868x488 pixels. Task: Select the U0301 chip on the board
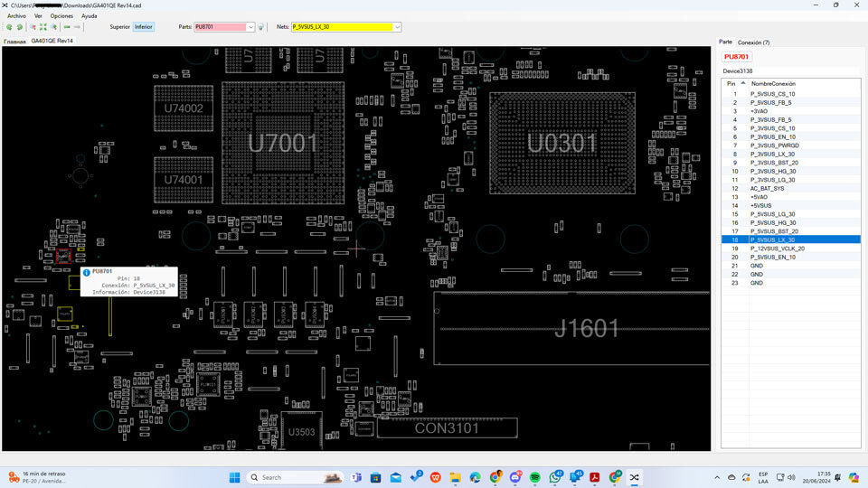[x=561, y=144]
